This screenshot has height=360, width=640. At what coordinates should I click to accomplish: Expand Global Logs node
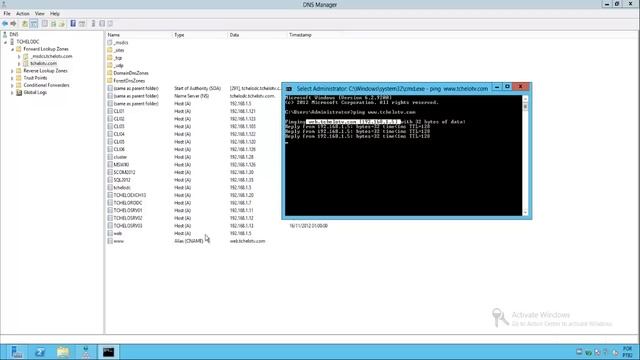[x=12, y=93]
